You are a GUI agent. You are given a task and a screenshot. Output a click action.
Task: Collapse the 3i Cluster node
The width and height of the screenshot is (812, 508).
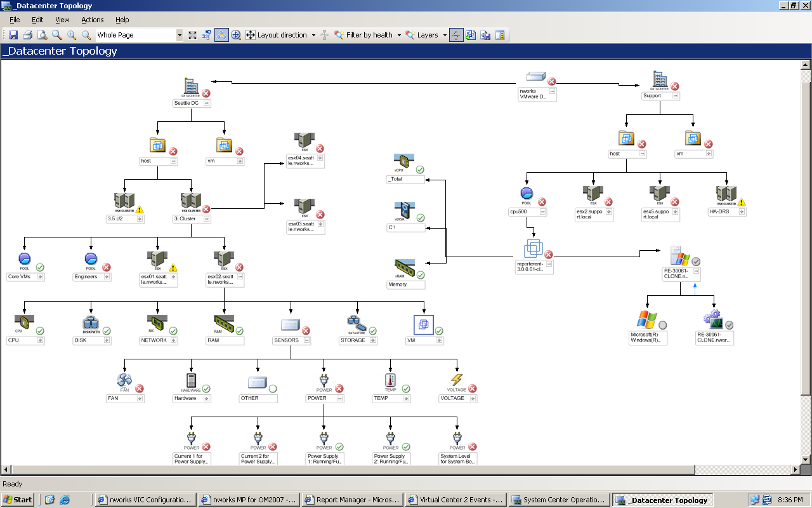[x=207, y=218]
